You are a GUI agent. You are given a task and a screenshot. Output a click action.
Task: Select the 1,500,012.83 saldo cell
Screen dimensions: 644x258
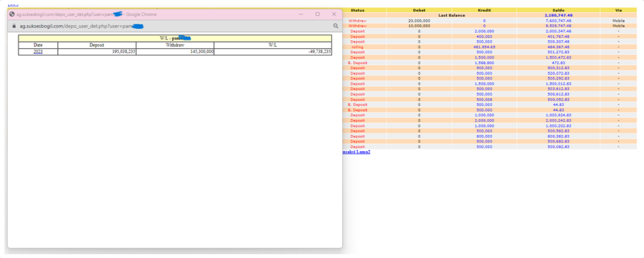558,83
